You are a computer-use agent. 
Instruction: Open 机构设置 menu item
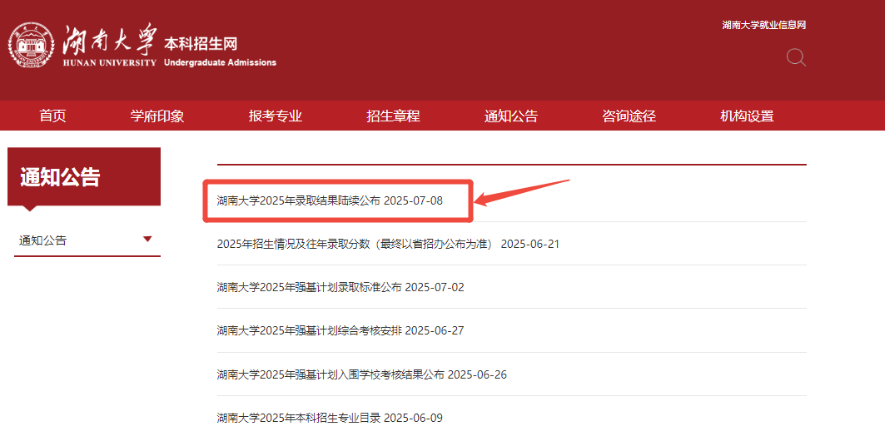click(747, 116)
